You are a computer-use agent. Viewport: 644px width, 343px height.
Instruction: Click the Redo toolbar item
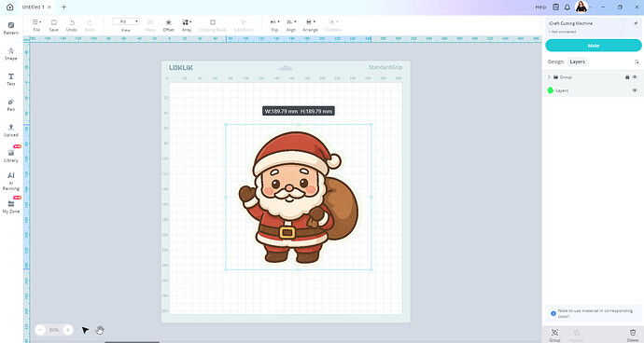tap(90, 25)
